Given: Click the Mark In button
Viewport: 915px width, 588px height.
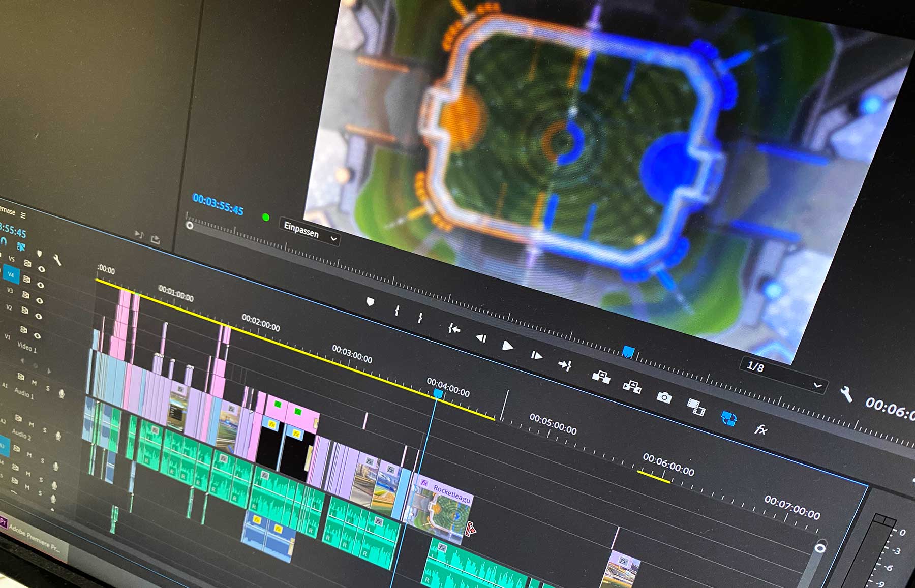Looking at the screenshot, I should pyautogui.click(x=396, y=311).
